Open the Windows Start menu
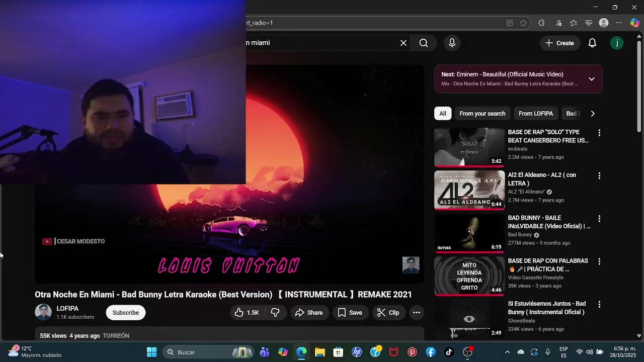Viewport: 644px width, 362px height. click(151, 352)
